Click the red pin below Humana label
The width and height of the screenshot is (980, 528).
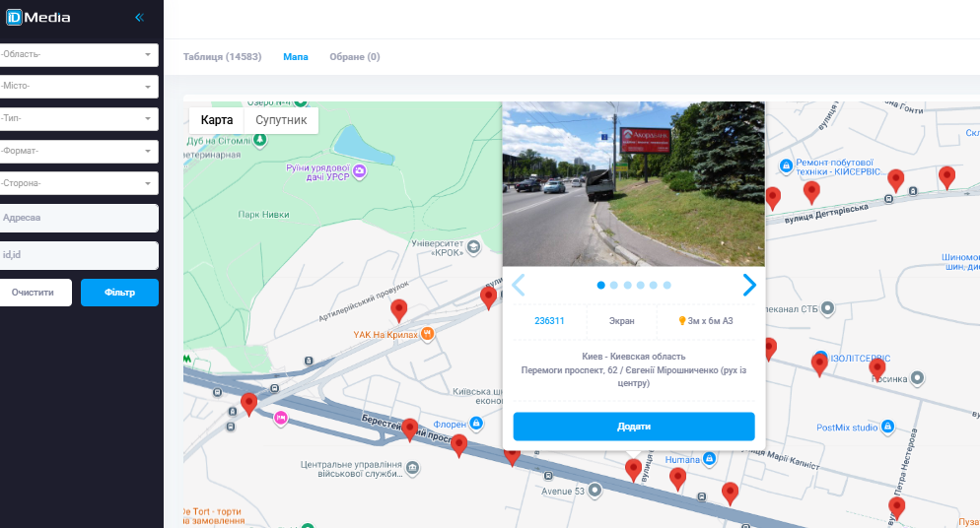tap(677, 480)
